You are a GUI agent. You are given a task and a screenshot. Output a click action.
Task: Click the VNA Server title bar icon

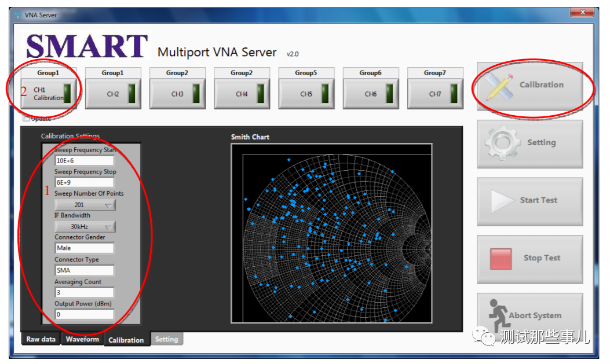point(18,16)
